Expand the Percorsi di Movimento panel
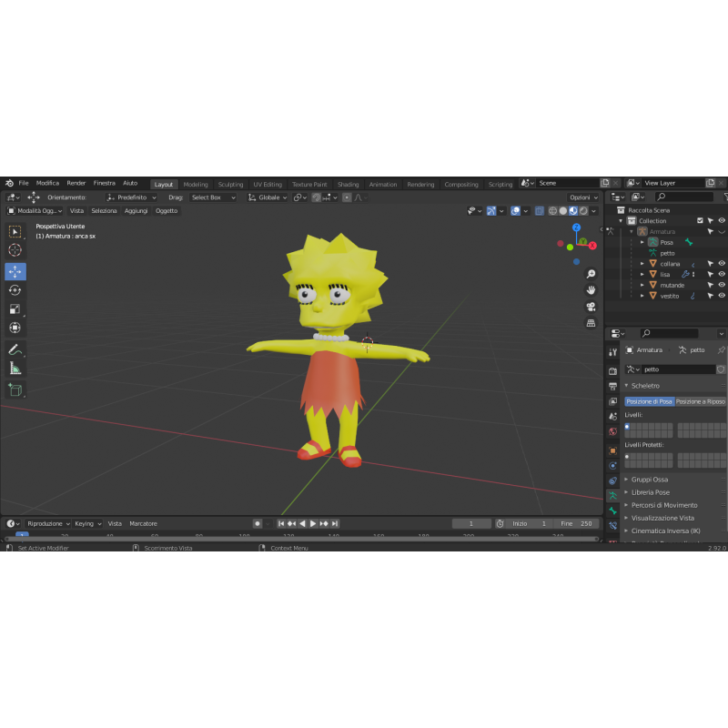 click(664, 505)
